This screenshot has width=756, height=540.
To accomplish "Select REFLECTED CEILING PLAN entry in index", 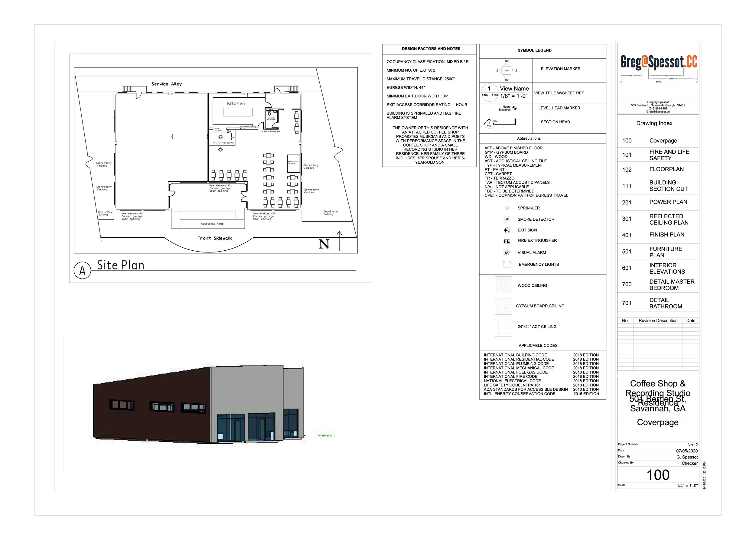I will click(x=669, y=219).
